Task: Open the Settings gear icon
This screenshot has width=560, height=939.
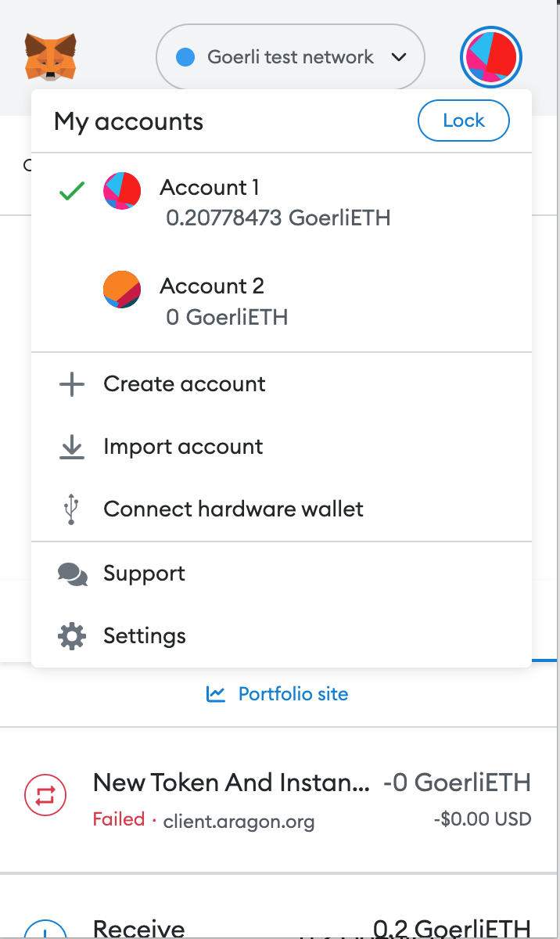Action: (73, 636)
